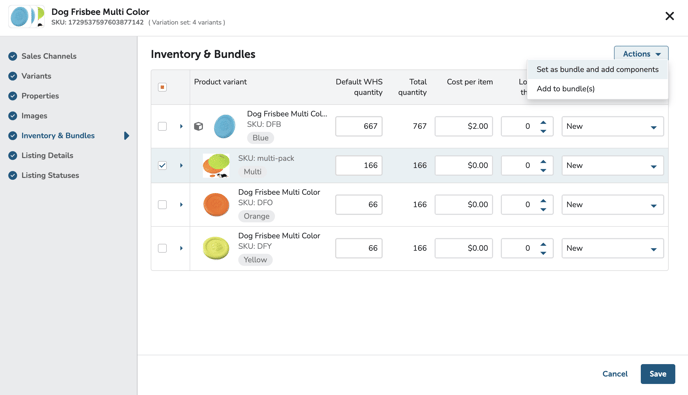The height and width of the screenshot is (395, 688).
Task: Choose Set as bundle and add components
Action: [597, 69]
